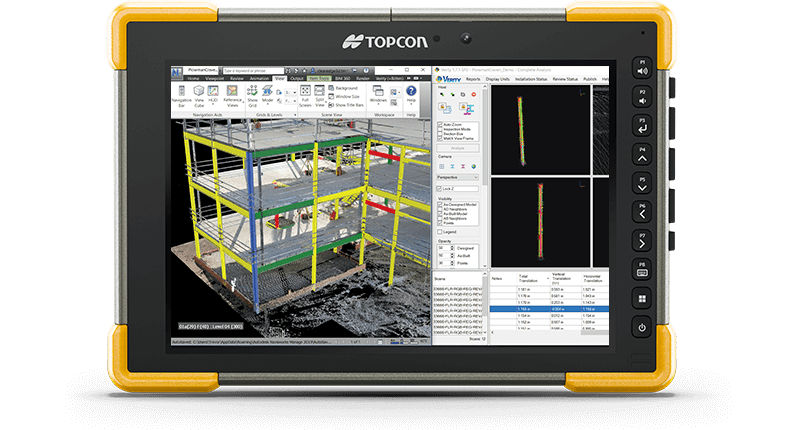Viewport: 800px width, 430px height.
Task: Click the Verity Publish menu
Action: click(x=590, y=79)
